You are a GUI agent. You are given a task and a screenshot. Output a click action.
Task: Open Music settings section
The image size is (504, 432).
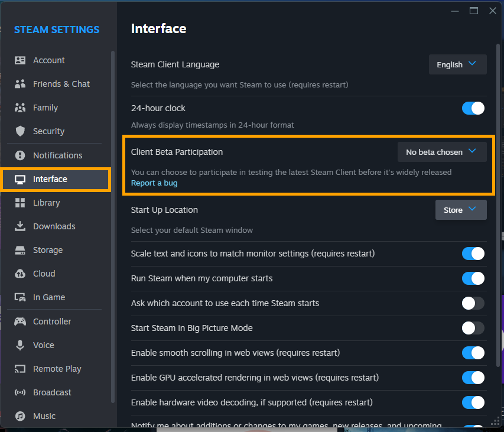56,416
